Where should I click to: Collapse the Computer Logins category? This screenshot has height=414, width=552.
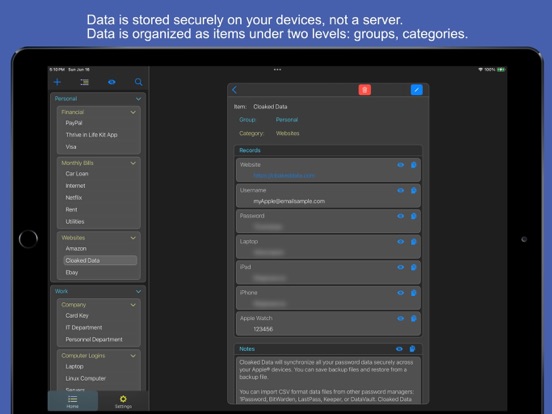click(133, 356)
